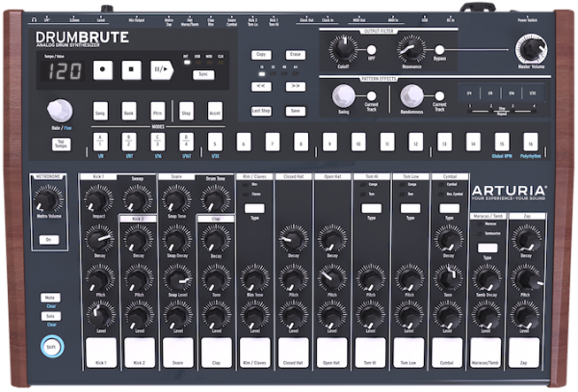Click step button 3 (C)

point(157,143)
